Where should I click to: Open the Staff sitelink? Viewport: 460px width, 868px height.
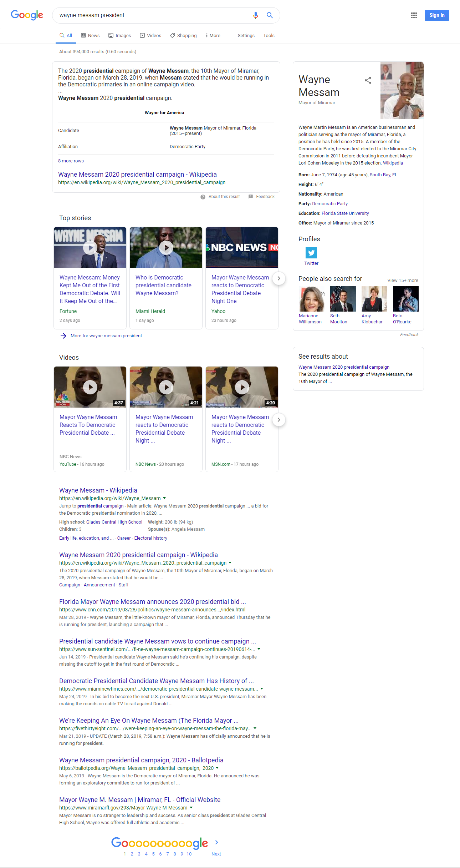[x=123, y=585]
